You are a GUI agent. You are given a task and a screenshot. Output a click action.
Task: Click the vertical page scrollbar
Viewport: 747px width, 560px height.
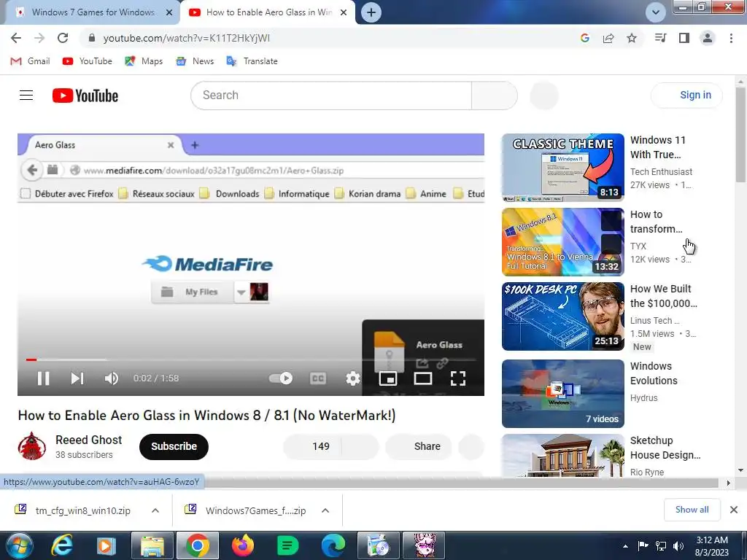click(x=740, y=134)
